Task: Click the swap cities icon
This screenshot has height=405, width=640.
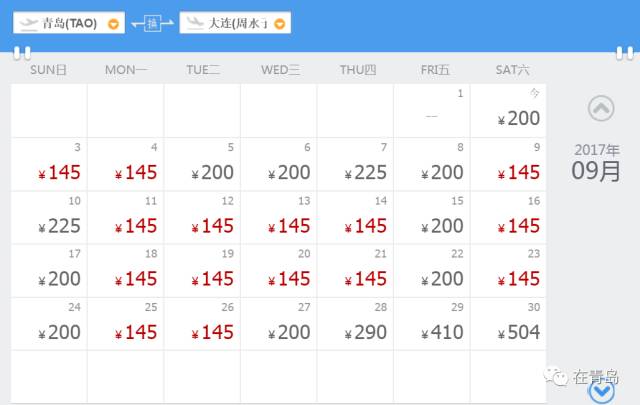Action: point(152,23)
